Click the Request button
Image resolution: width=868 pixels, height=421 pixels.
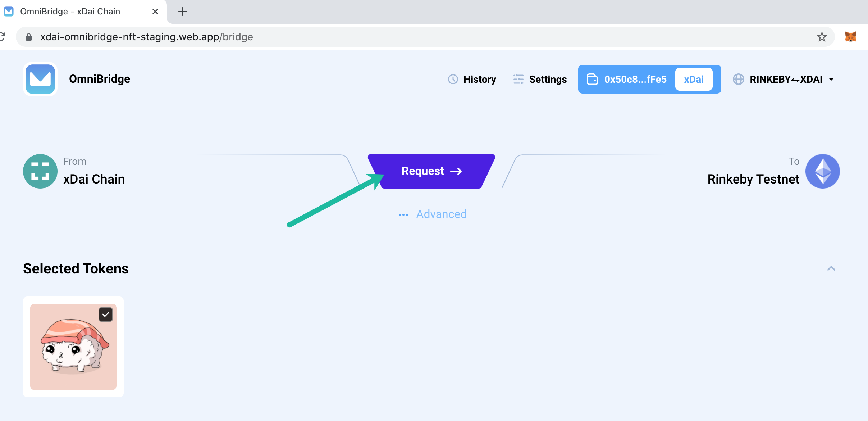[x=431, y=171]
